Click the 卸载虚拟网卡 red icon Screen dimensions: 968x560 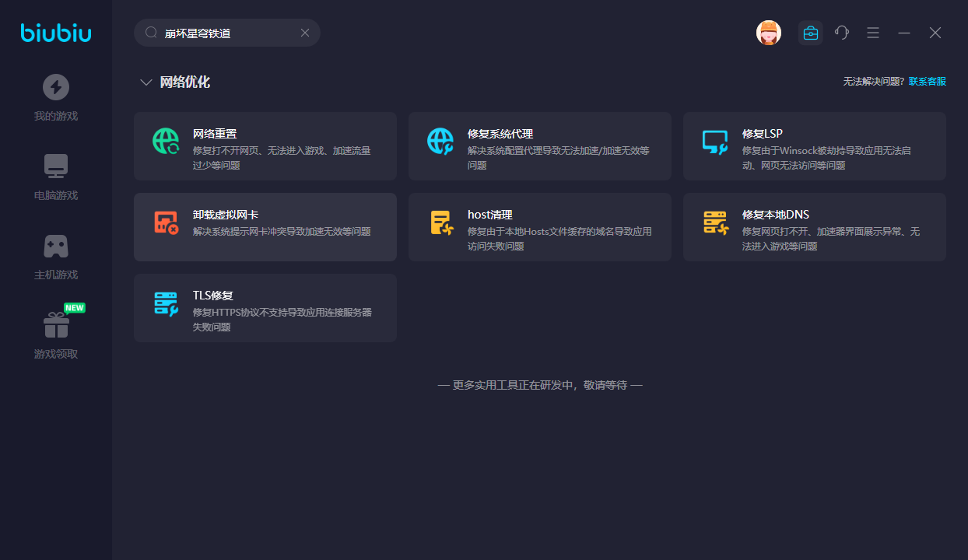[x=166, y=222]
